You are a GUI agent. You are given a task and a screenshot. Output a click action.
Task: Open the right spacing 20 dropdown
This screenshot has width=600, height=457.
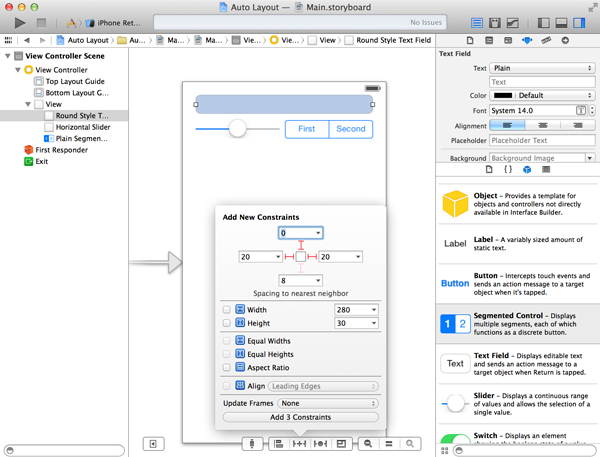358,257
